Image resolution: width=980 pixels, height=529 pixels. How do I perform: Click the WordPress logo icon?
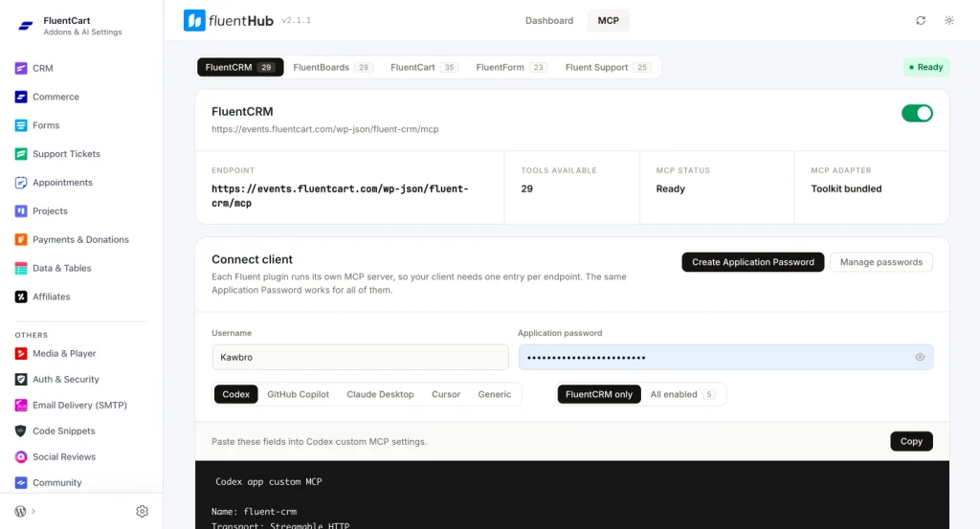tap(20, 511)
